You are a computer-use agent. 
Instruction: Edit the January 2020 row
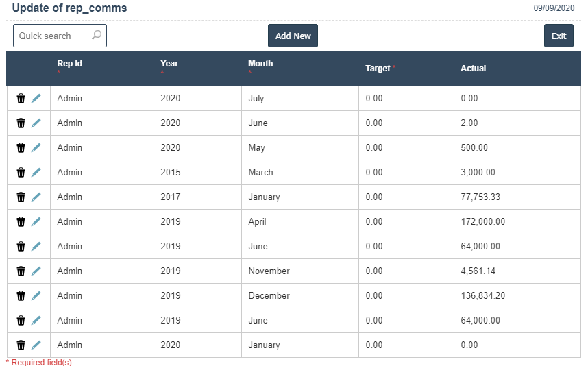click(x=36, y=345)
